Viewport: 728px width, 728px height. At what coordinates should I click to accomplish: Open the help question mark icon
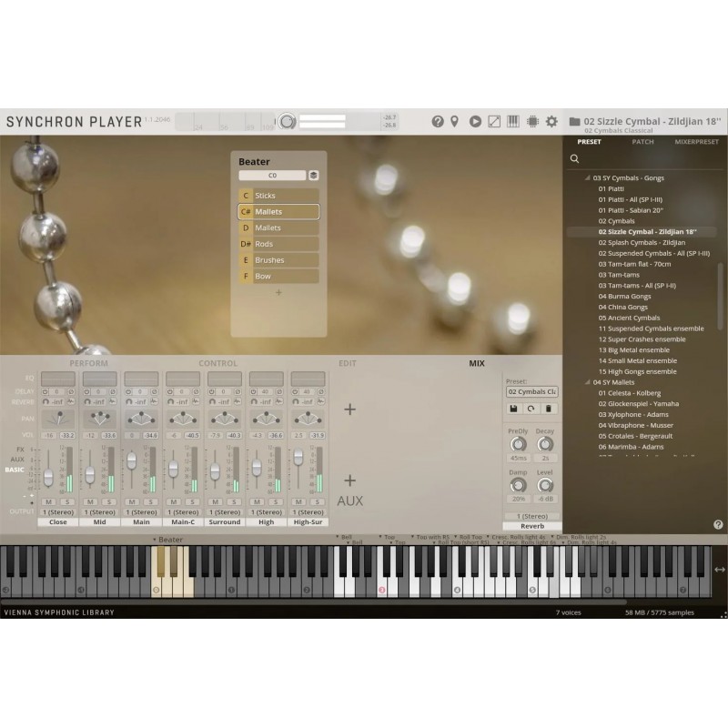tap(439, 121)
